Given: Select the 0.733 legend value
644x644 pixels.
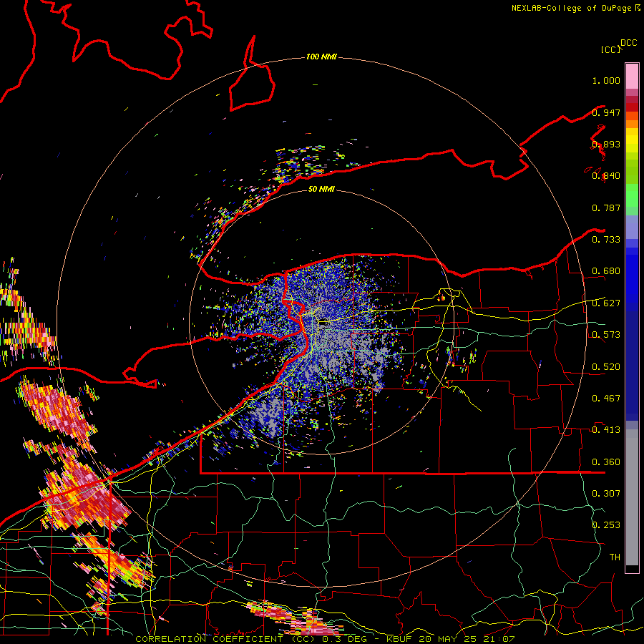Looking at the screenshot, I should click(x=606, y=240).
